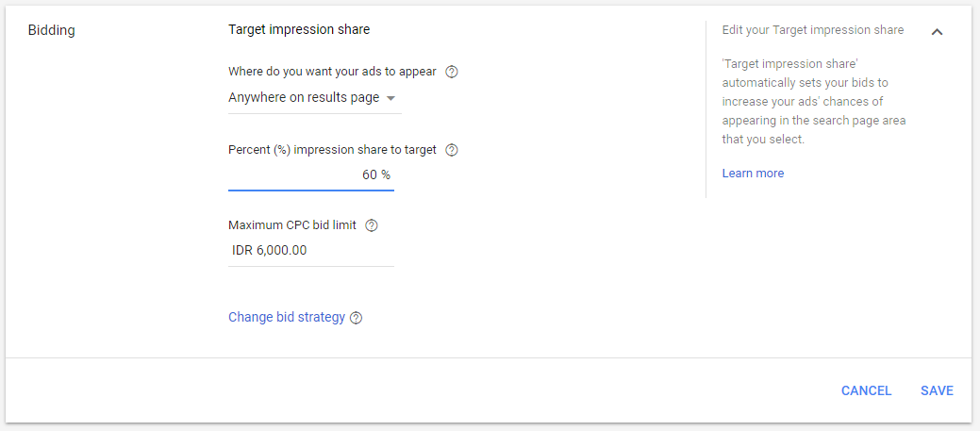The height and width of the screenshot is (431, 980).
Task: Click the dropdown arrow for ad placement
Action: (391, 98)
